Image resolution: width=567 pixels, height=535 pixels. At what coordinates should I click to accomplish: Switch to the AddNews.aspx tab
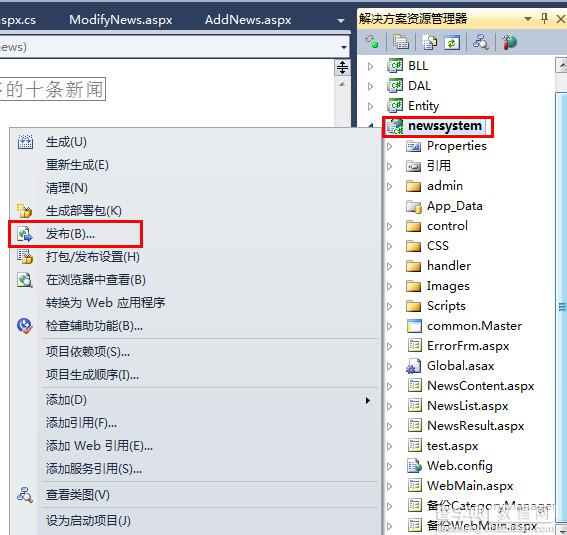[248, 20]
